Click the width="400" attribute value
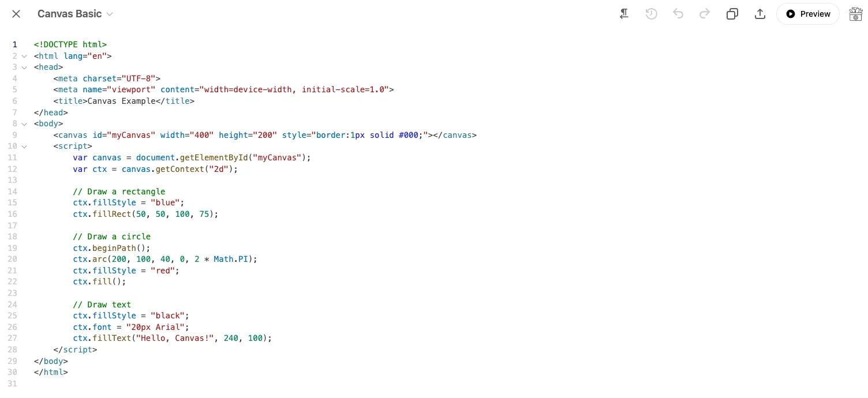Viewport: 868px width, 398px height. click(x=202, y=135)
